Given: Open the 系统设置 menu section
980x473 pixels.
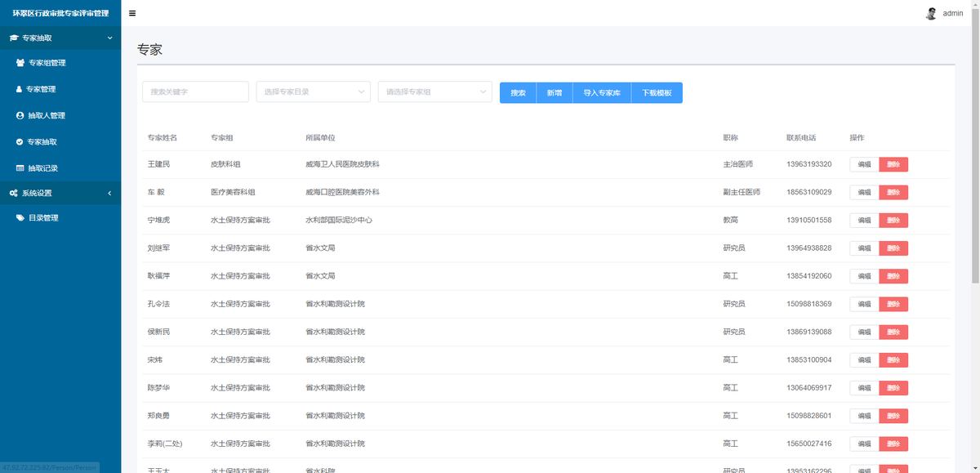Looking at the screenshot, I should point(60,193).
